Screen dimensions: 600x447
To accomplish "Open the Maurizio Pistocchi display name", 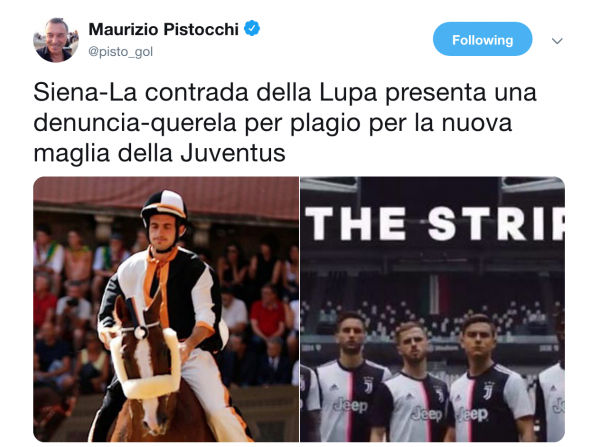I will tap(163, 29).
